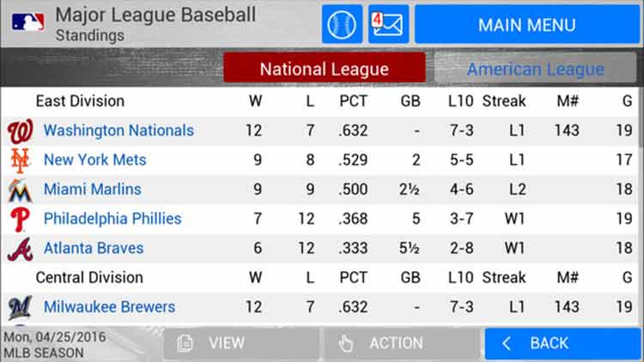The width and height of the screenshot is (644, 362).
Task: Select the National League tab
Action: click(324, 69)
